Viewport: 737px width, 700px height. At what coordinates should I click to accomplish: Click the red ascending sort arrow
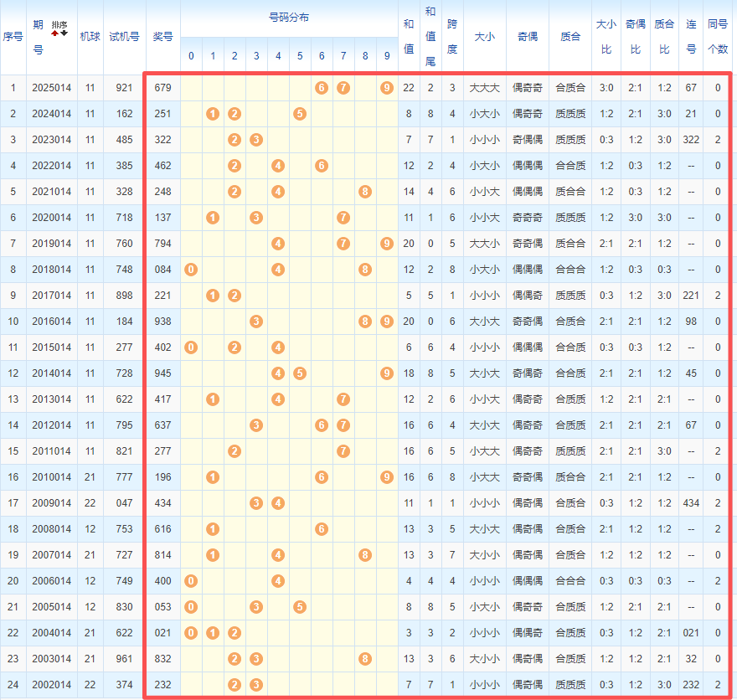click(x=55, y=33)
